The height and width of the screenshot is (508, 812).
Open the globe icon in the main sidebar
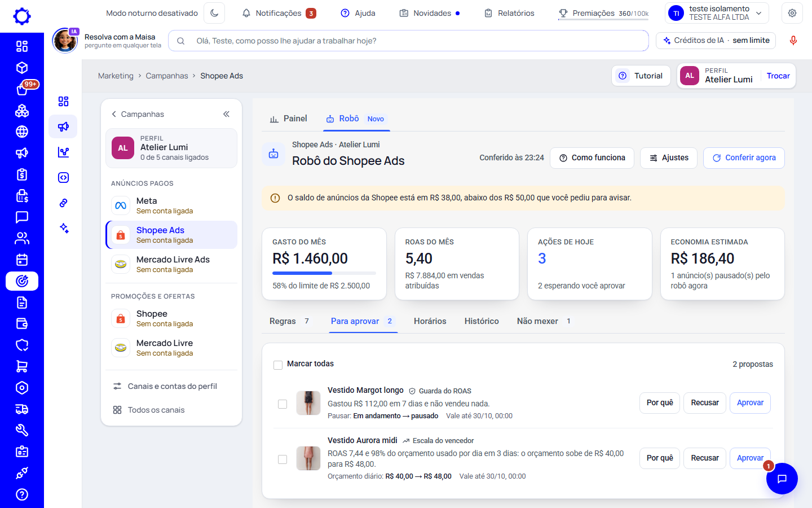click(x=22, y=132)
